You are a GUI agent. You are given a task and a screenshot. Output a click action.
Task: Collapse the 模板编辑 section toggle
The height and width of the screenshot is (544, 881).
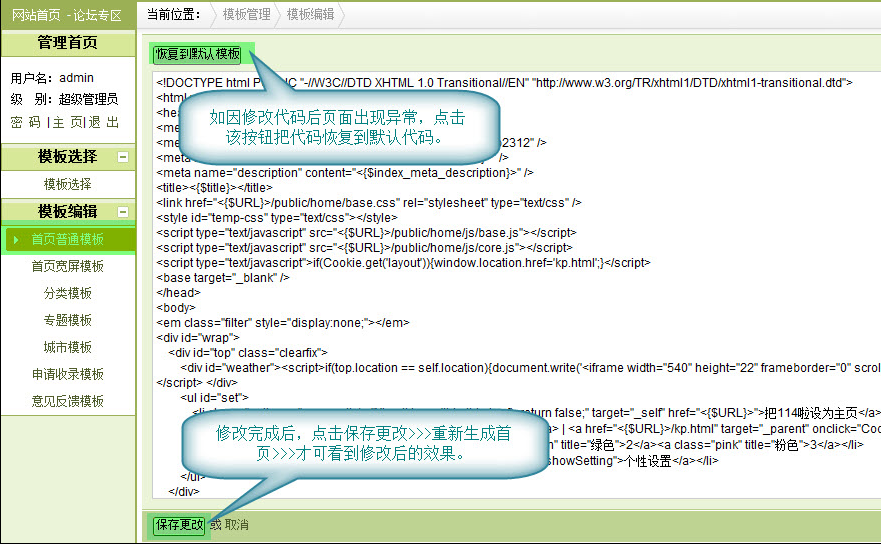123,212
